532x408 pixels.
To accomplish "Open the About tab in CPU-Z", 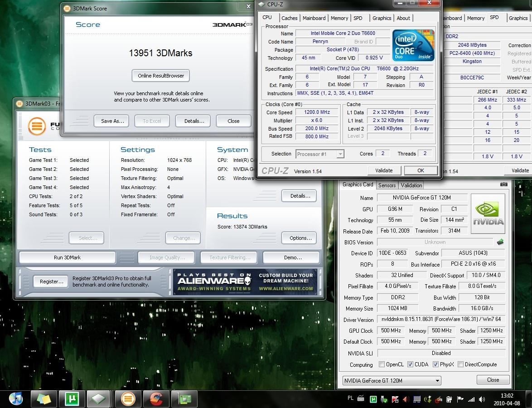I will tap(403, 18).
